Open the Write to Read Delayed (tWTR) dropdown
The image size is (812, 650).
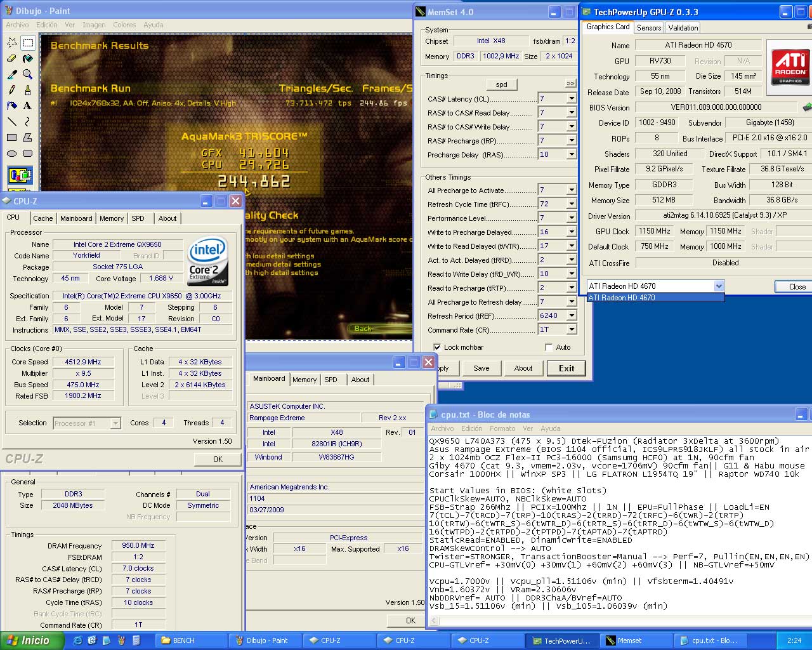(572, 246)
